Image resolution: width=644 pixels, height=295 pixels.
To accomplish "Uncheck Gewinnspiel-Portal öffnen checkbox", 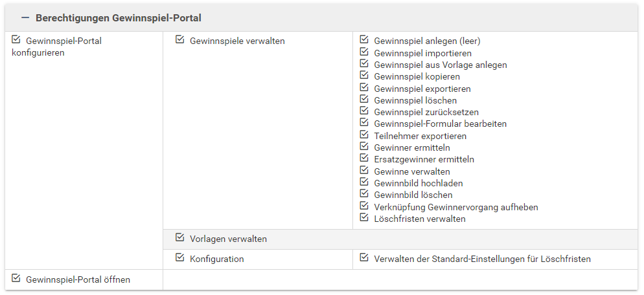I will 16,279.
